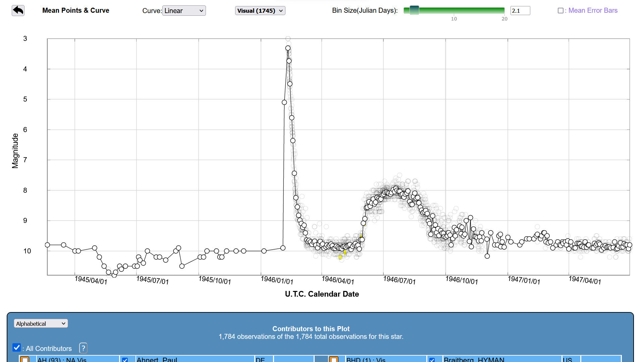The width and height of the screenshot is (644, 362).
Task: Click orange highlight box for BHD observer
Action: (333, 359)
